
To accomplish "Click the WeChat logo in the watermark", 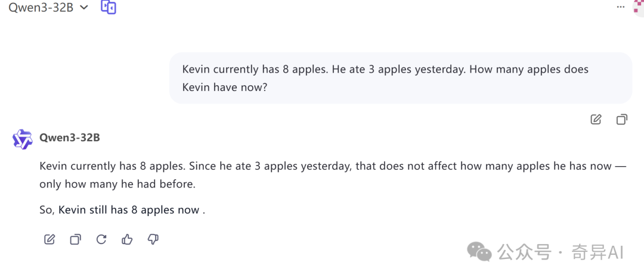I will [479, 251].
